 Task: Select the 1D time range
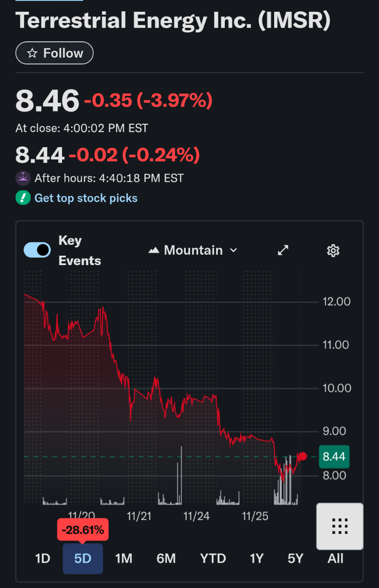pos(43,558)
